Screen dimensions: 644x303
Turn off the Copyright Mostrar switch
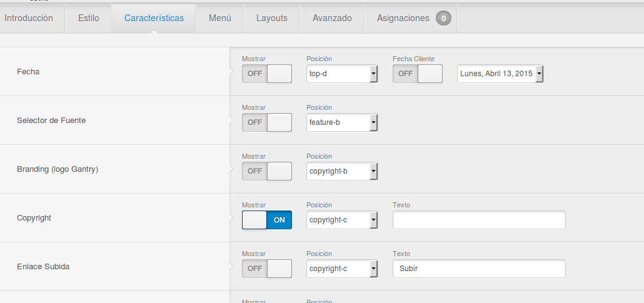click(x=267, y=220)
